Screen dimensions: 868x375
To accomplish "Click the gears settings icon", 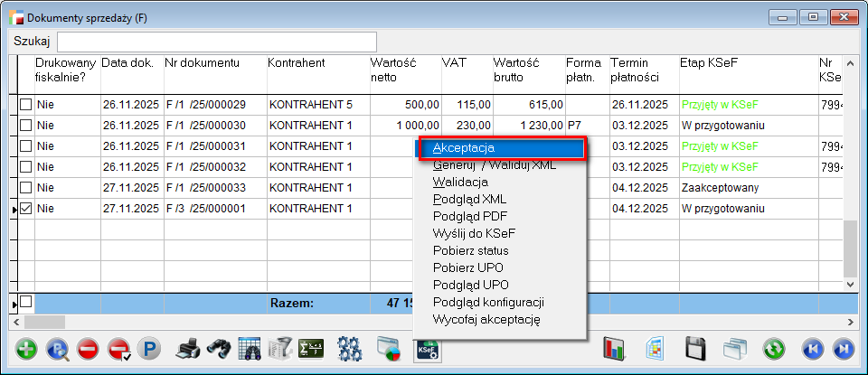I will [349, 349].
